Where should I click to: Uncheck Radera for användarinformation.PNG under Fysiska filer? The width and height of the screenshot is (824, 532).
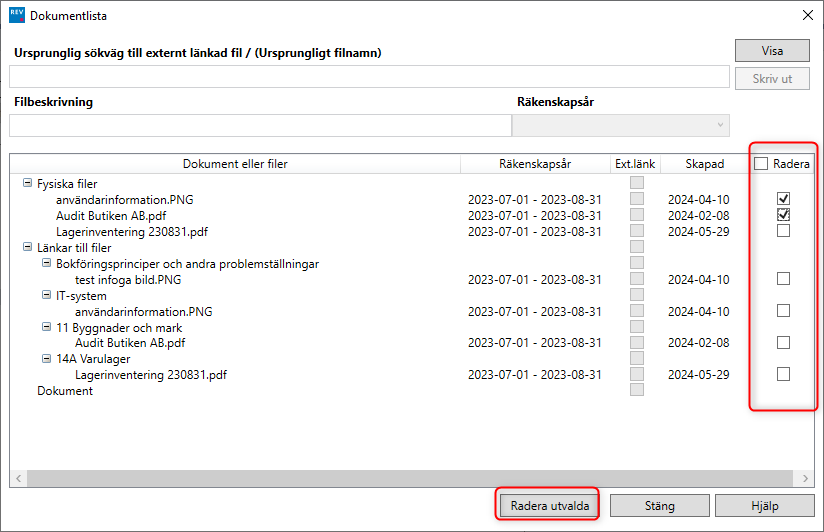[x=783, y=199]
